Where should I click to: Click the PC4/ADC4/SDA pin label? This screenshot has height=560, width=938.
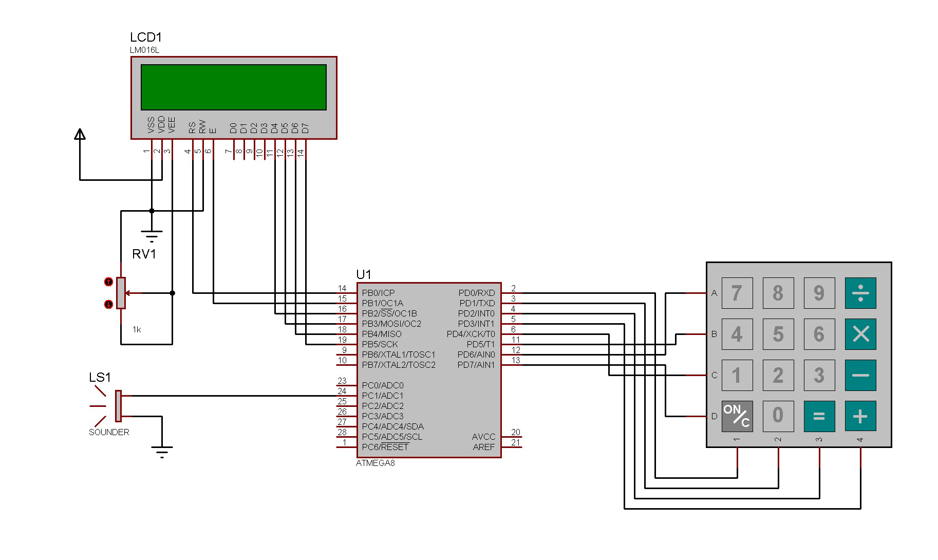393,427
